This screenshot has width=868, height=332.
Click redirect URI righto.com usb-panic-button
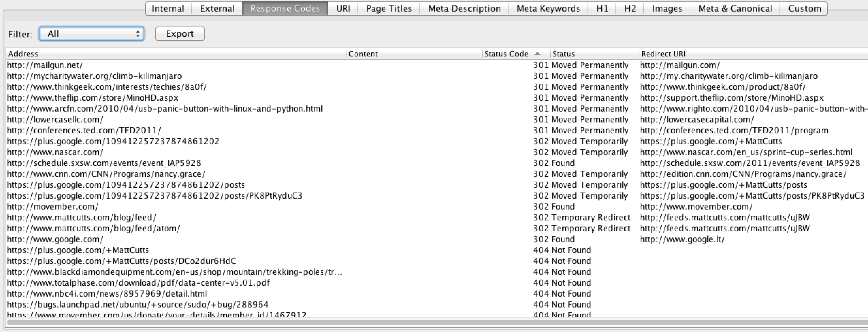pyautogui.click(x=754, y=109)
